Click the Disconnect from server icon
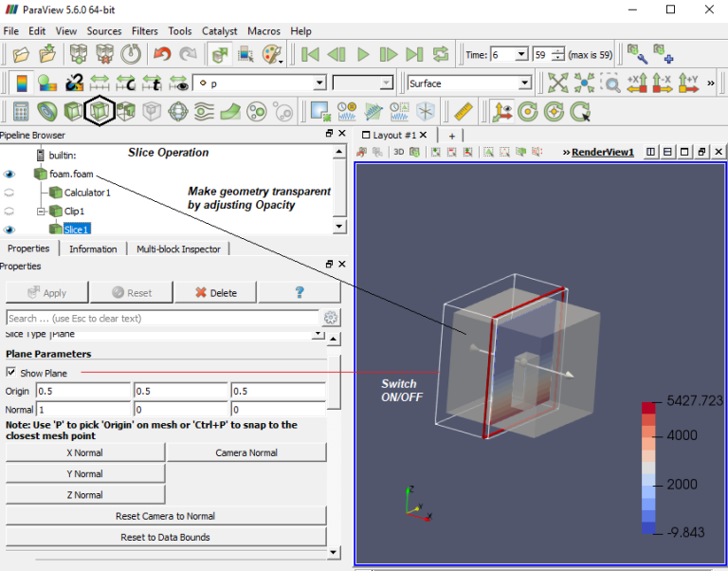The height and width of the screenshot is (571, 728). [105, 54]
